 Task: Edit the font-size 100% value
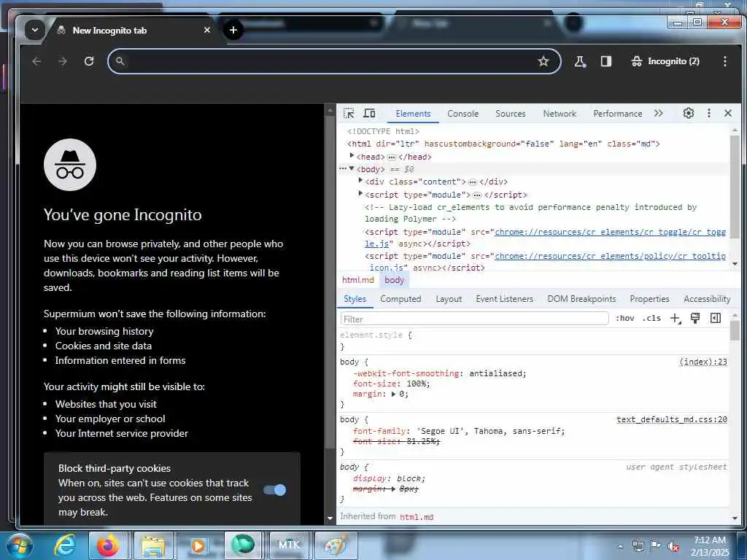coord(418,384)
